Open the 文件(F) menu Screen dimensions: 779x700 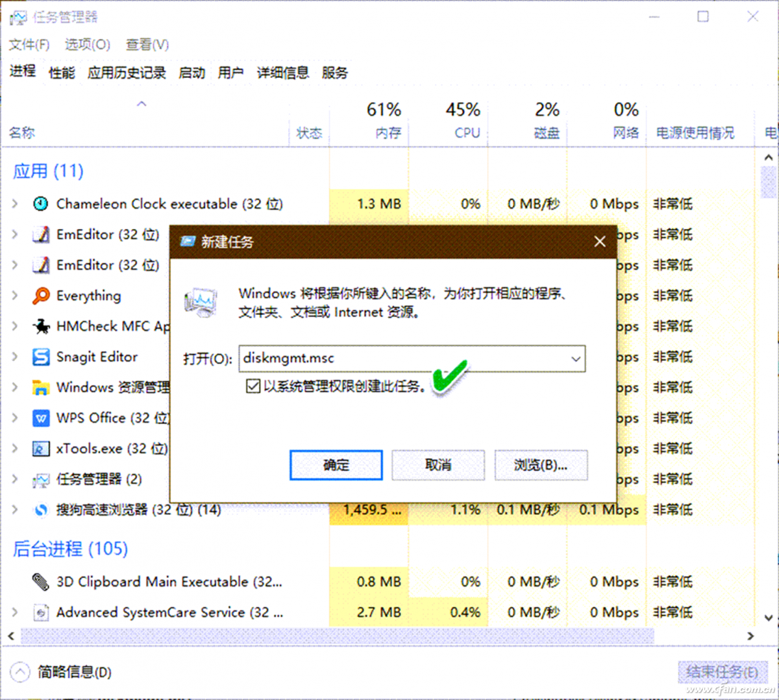(29, 45)
